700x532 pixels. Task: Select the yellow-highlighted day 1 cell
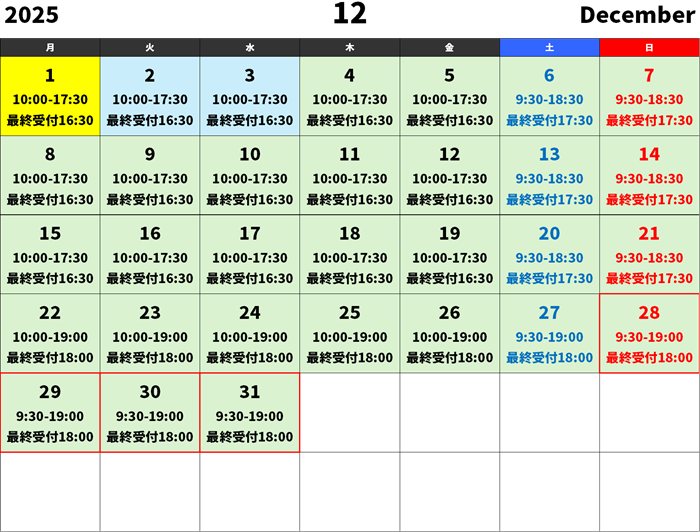[50, 96]
